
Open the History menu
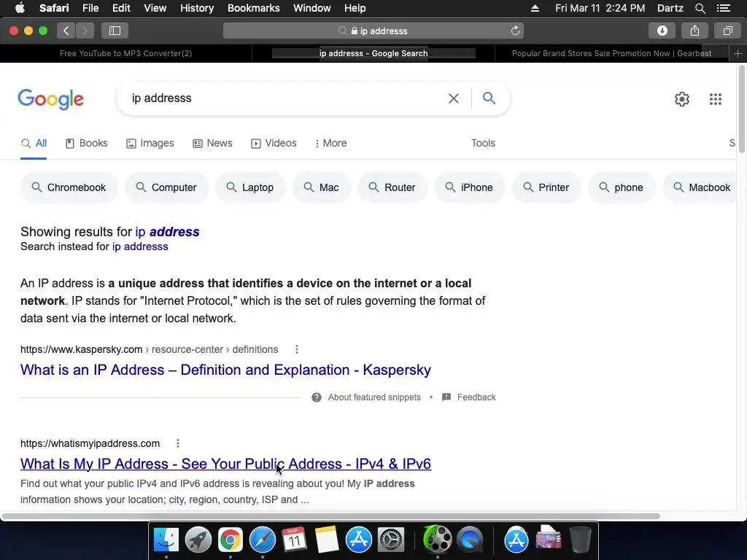197,8
